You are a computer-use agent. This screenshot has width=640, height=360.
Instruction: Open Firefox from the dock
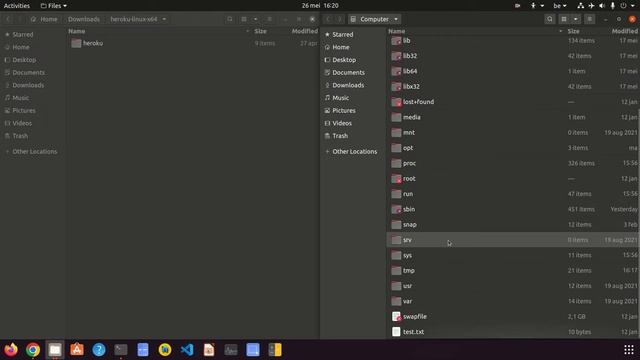click(x=11, y=350)
